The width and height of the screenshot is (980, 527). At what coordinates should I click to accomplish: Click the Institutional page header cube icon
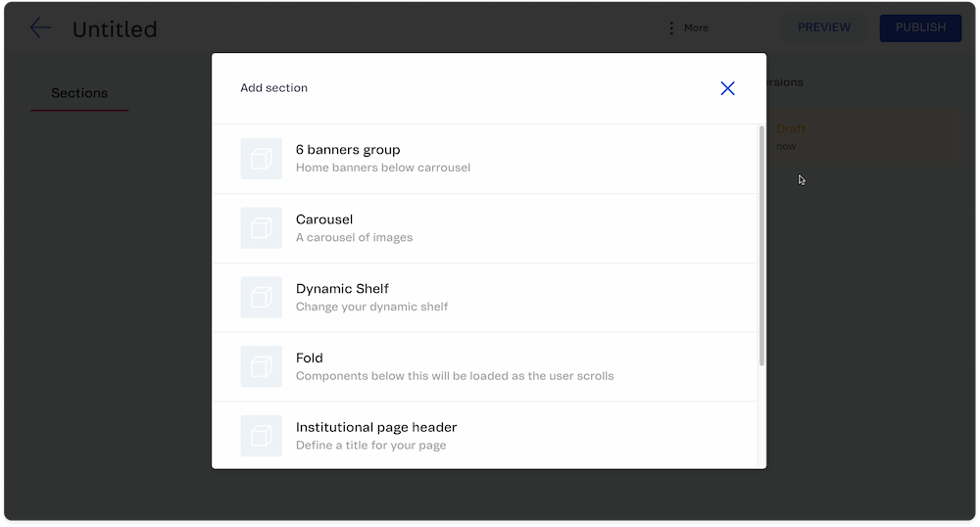[x=262, y=436]
